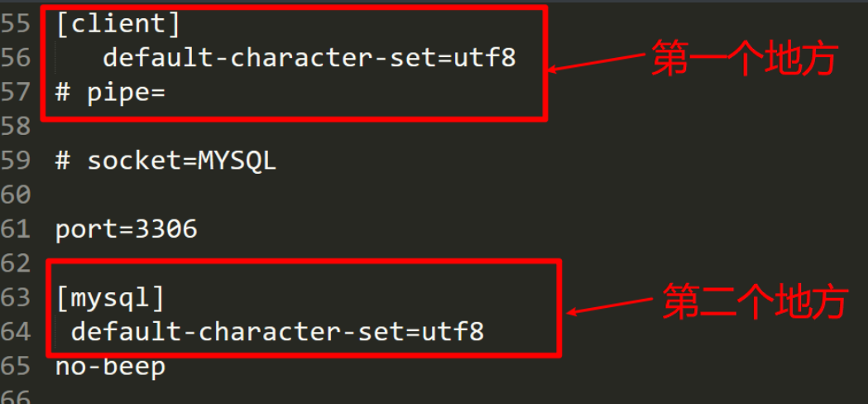Click line number 55 in the gutter
Screen dimensions: 868x404
[16, 24]
